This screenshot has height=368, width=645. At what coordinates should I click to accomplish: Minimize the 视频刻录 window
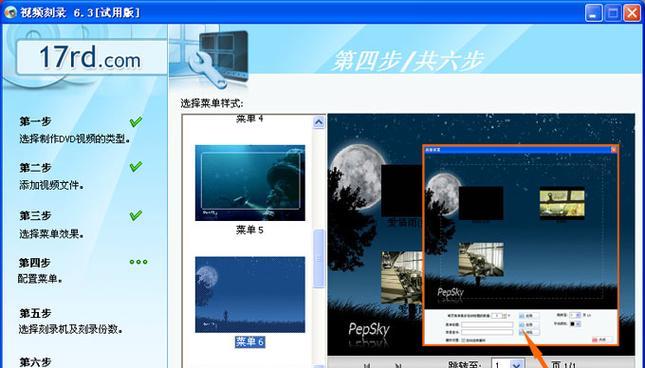coord(593,13)
